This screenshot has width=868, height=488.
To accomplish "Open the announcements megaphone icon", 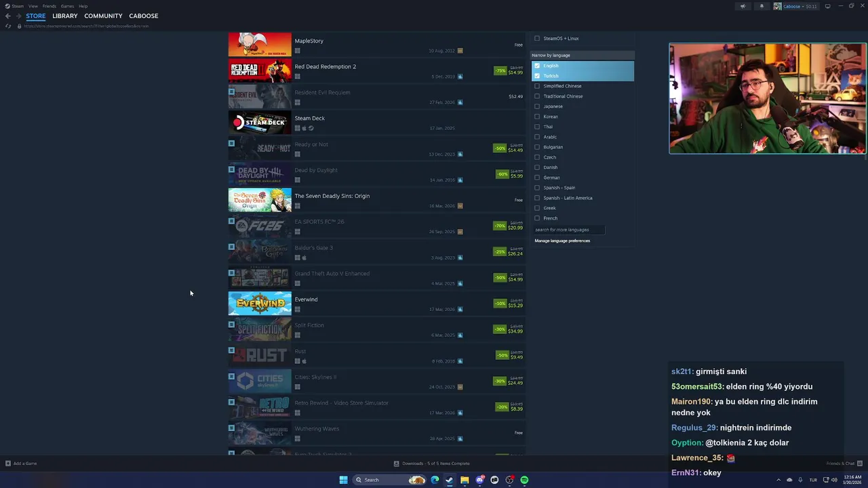I will [743, 6].
